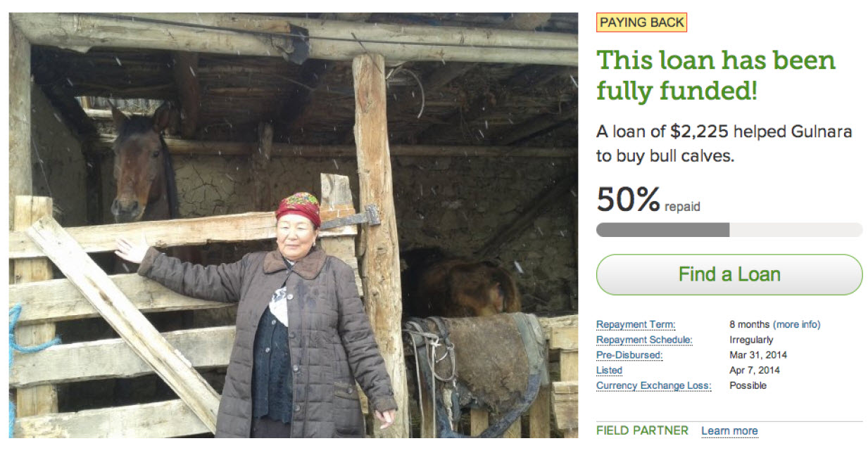Click the 50% repaid figure

648,200
